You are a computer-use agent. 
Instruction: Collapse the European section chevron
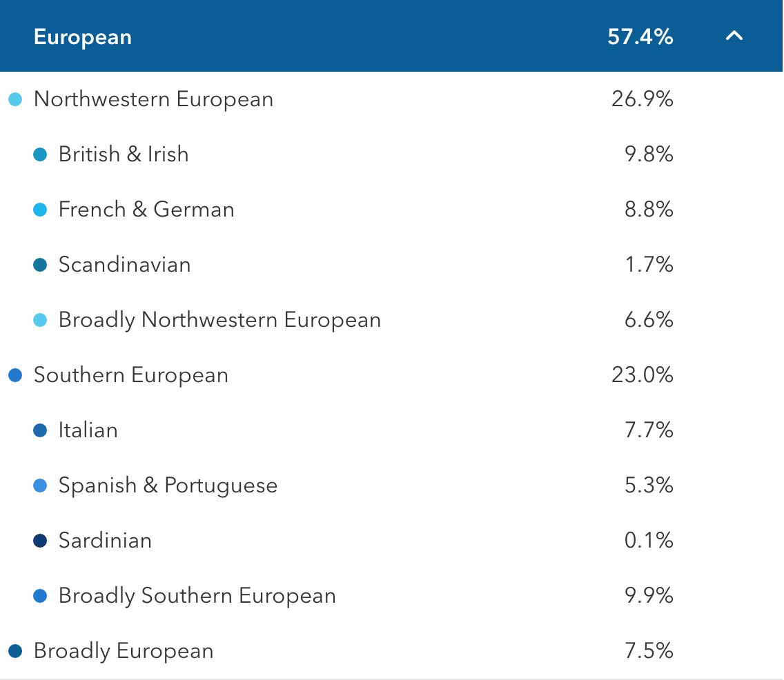734,36
